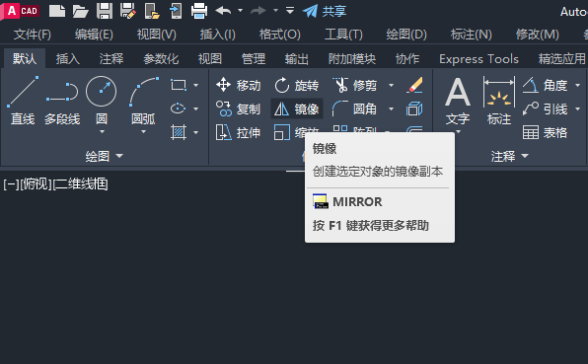Click the 镜像 mirror tool

pyautogui.click(x=297, y=109)
